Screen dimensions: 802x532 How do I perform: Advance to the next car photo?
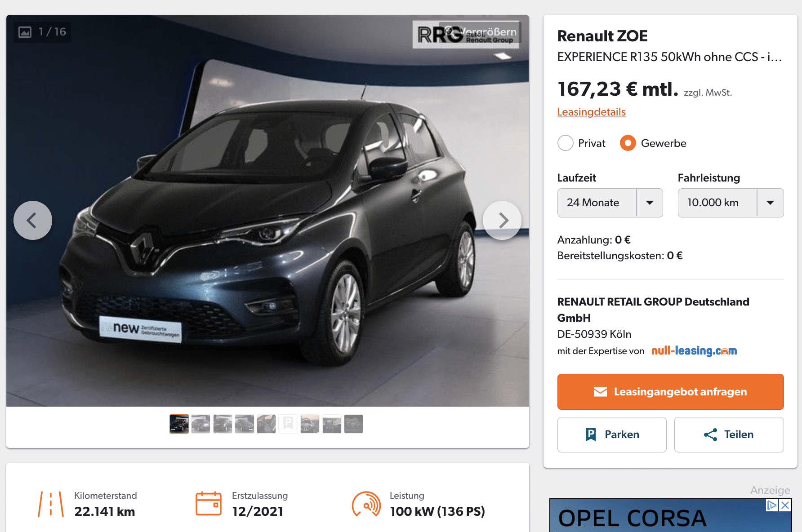(x=502, y=220)
